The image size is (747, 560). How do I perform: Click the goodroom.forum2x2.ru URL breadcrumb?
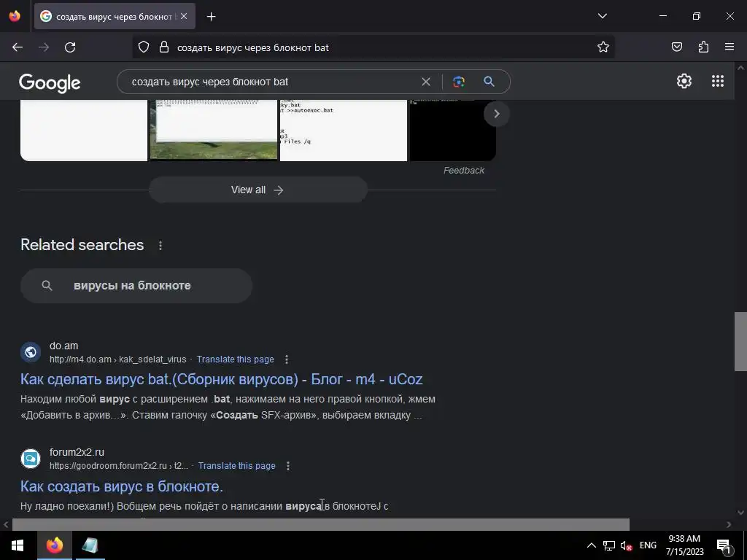119,466
